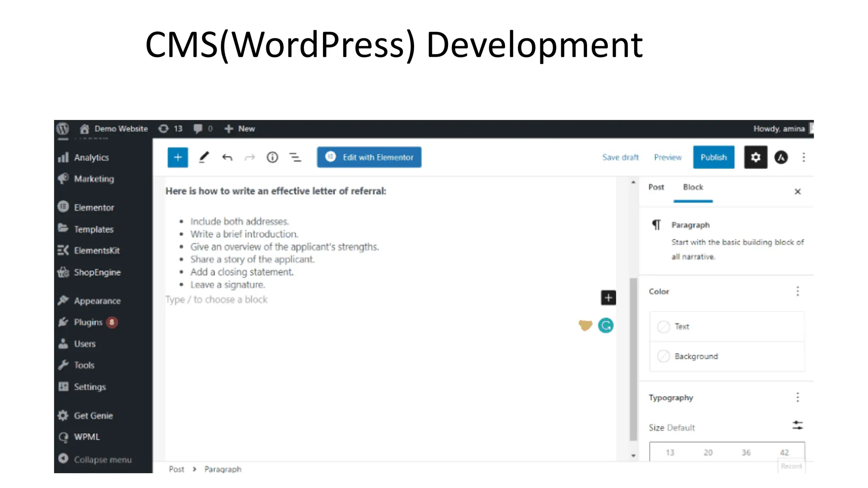
Task: Click the 'Add a closing statement.' list item
Action: tap(242, 272)
